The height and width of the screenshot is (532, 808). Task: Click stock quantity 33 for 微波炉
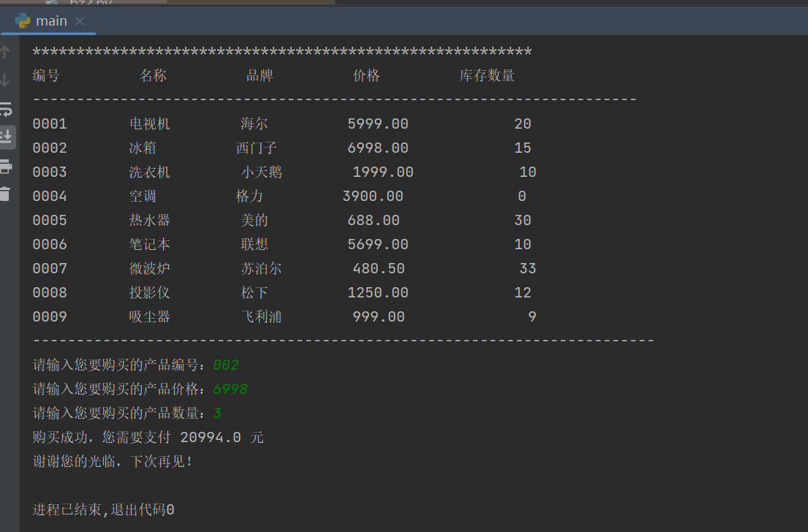click(x=528, y=269)
